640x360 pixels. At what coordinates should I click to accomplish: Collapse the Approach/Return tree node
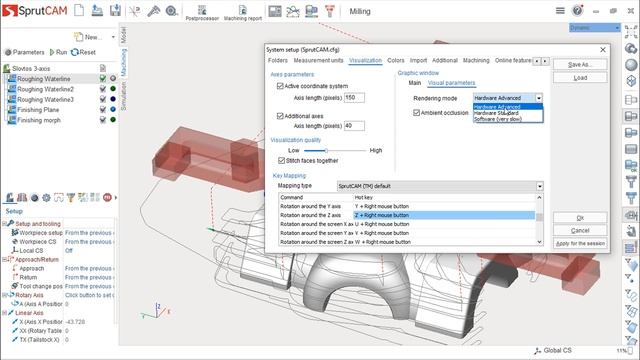(x=4, y=260)
